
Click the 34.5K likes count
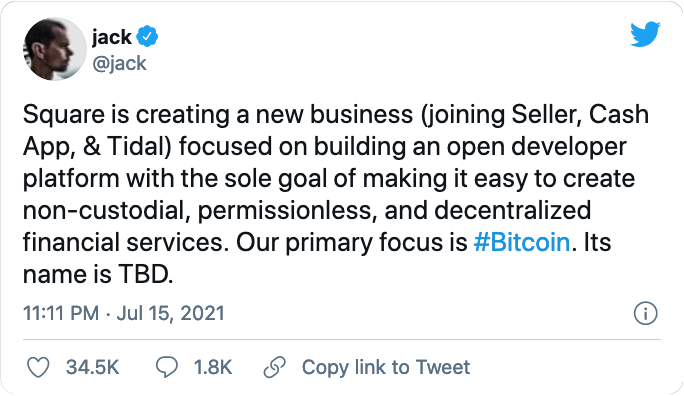[x=92, y=367]
